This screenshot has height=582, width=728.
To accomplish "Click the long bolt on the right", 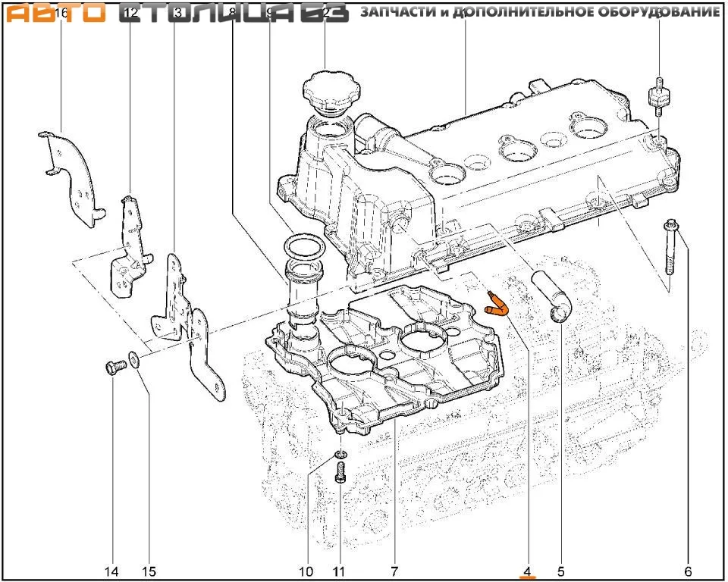I will [672, 249].
